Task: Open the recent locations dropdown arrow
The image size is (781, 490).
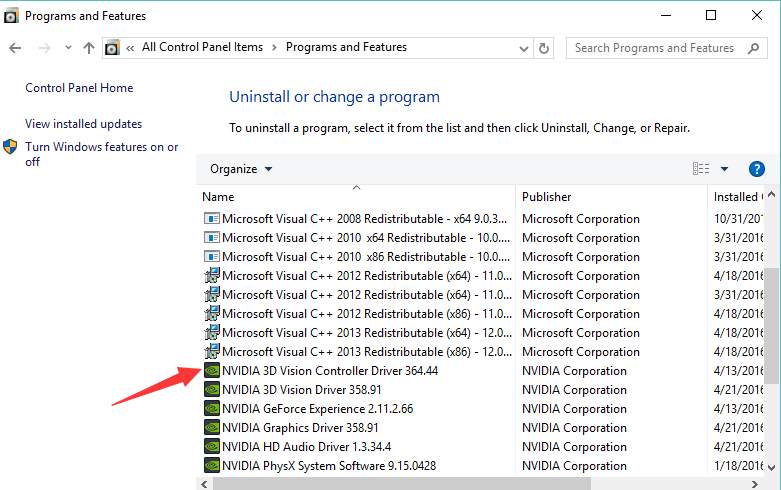Action: (68, 48)
